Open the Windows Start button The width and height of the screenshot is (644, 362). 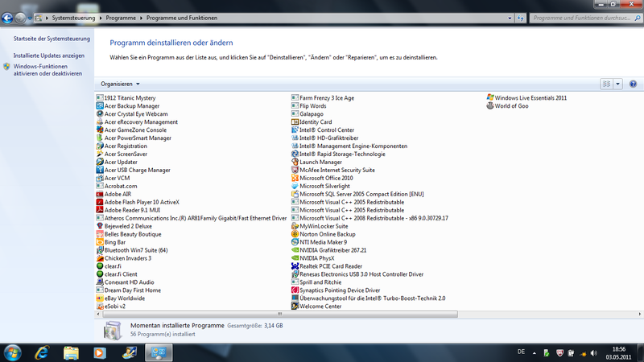click(x=13, y=352)
